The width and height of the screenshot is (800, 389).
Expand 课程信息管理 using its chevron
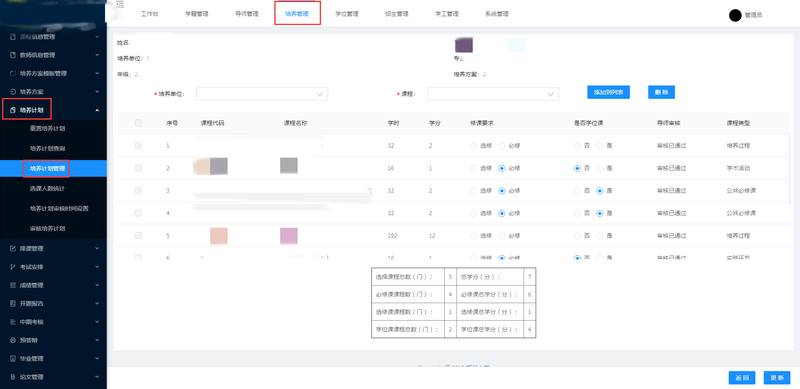click(x=97, y=37)
